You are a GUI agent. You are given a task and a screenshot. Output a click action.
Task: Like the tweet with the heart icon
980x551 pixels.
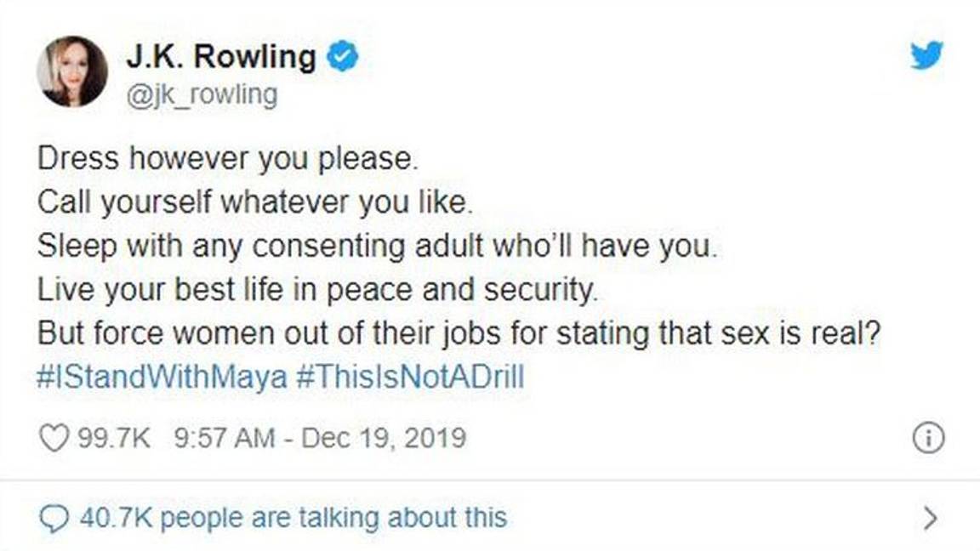pos(54,438)
